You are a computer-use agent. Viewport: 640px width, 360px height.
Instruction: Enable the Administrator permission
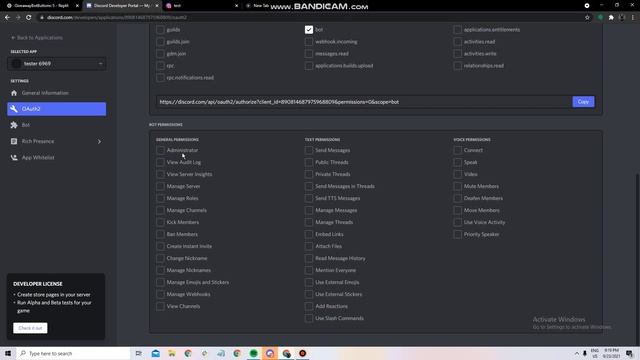[x=160, y=150]
